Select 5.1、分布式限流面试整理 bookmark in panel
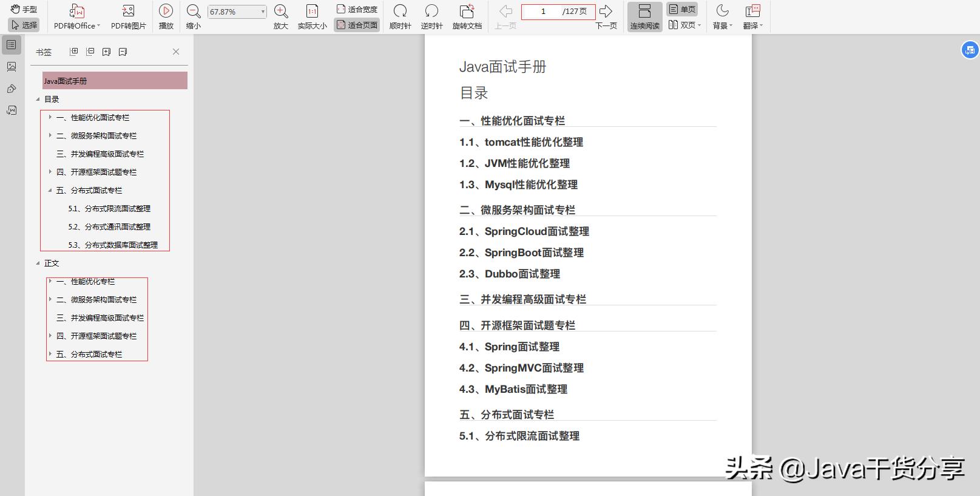 pos(109,208)
